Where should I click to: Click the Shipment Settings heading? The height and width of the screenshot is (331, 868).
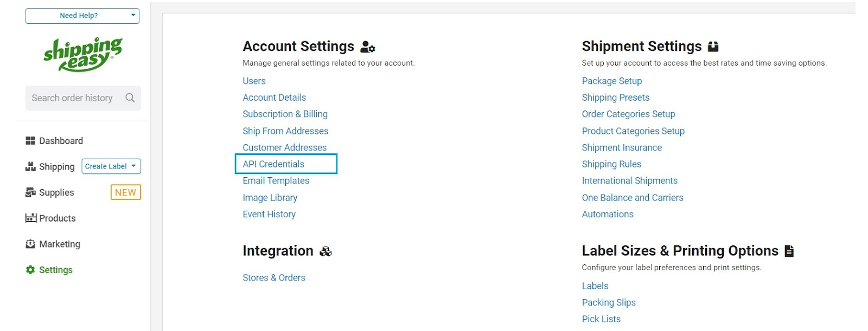[642, 47]
